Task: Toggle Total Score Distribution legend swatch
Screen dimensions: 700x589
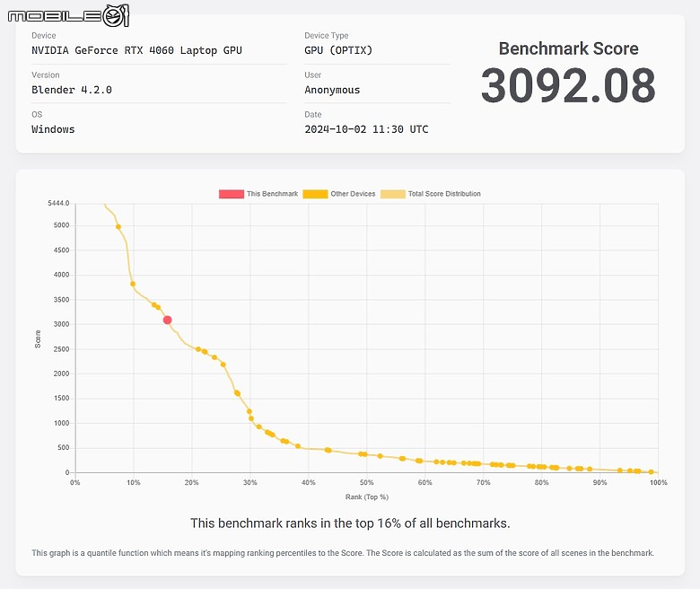Action: pyautogui.click(x=393, y=194)
